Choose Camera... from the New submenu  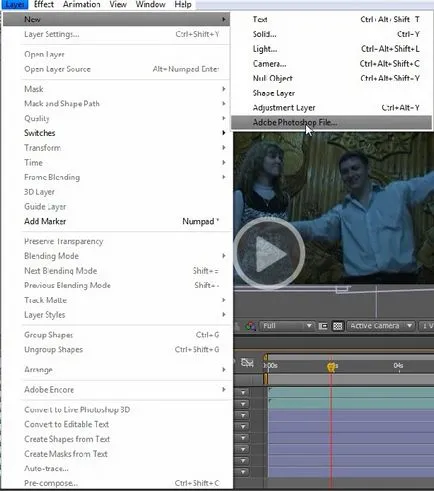click(332, 63)
